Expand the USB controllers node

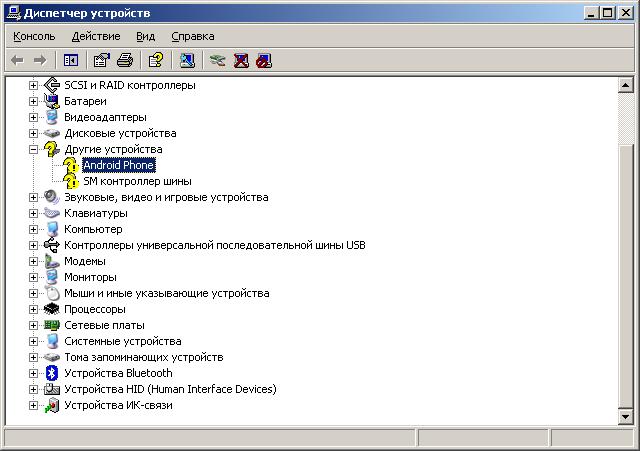(x=33, y=245)
